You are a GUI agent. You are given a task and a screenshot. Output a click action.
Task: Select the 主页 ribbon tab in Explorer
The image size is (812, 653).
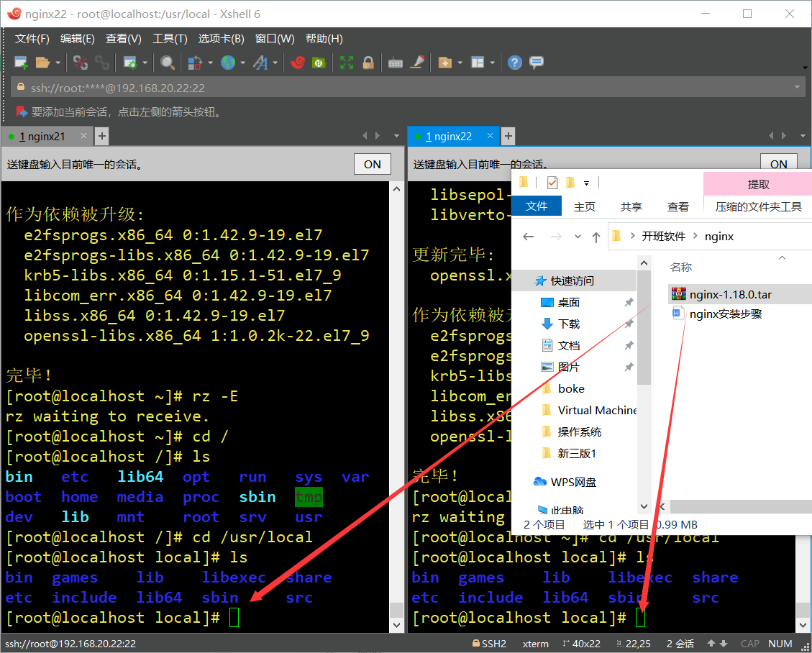585,206
